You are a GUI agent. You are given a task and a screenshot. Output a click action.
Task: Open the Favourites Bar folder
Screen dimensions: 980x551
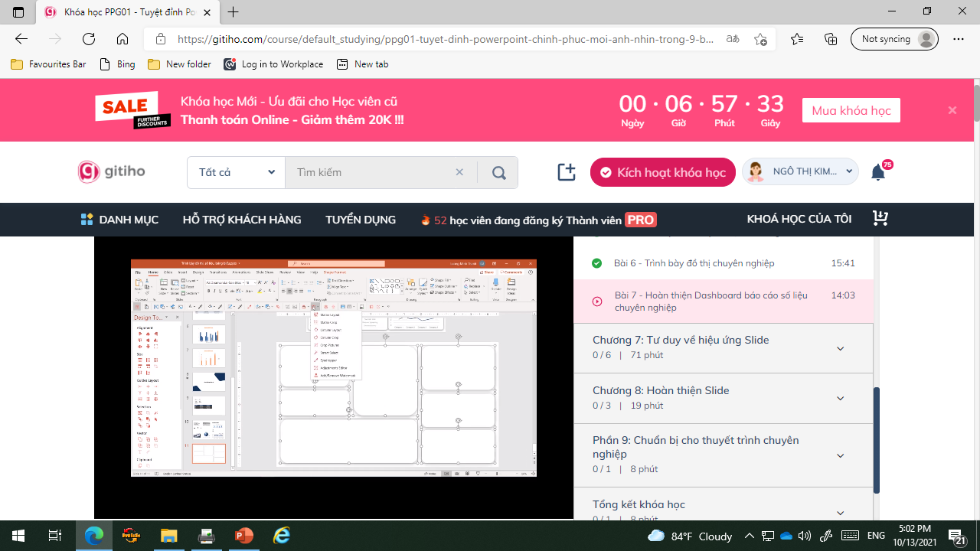click(48, 64)
